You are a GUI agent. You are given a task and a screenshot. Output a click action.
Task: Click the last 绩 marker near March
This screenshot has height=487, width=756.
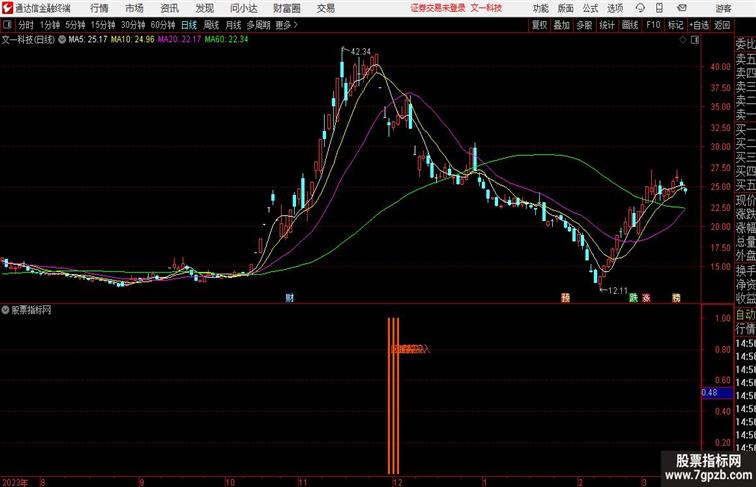point(676,298)
